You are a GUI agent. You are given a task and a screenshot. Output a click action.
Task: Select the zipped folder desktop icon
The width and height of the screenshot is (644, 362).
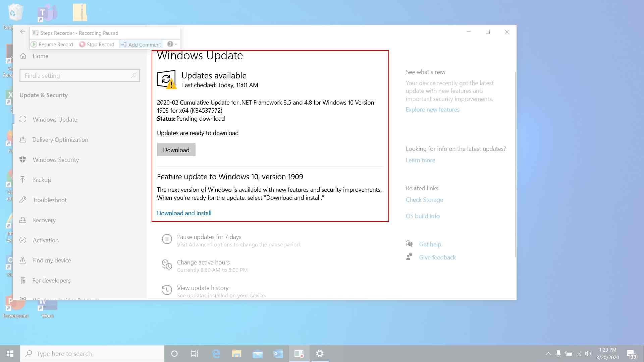point(80,12)
